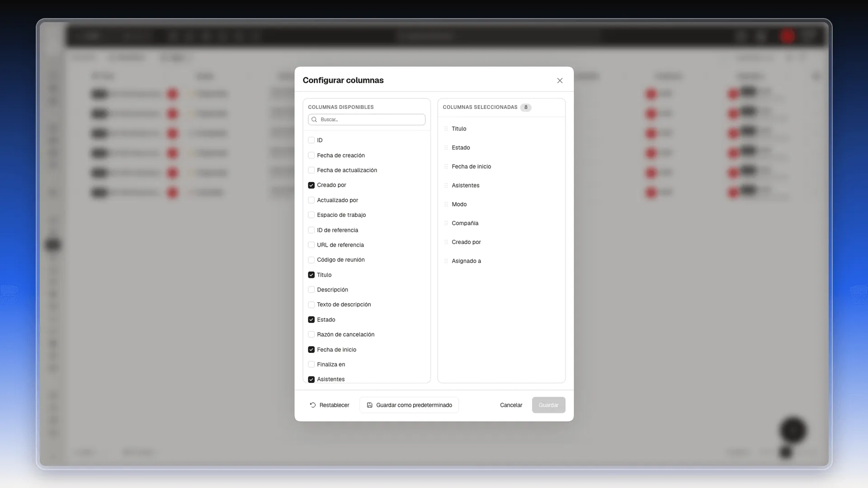Enable Razón de cancelación column
The height and width of the screenshot is (488, 868).
(x=311, y=334)
